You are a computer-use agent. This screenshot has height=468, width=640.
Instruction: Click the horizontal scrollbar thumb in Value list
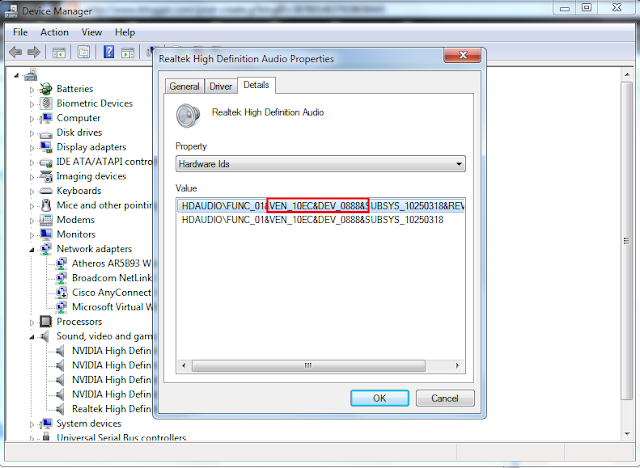tap(309, 365)
